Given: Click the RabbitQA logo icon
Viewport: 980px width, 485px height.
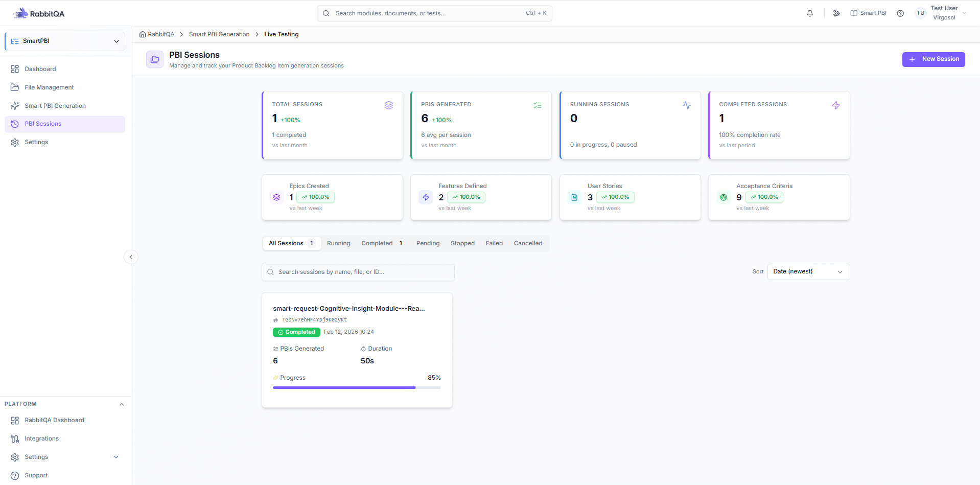Looking at the screenshot, I should (20, 13).
